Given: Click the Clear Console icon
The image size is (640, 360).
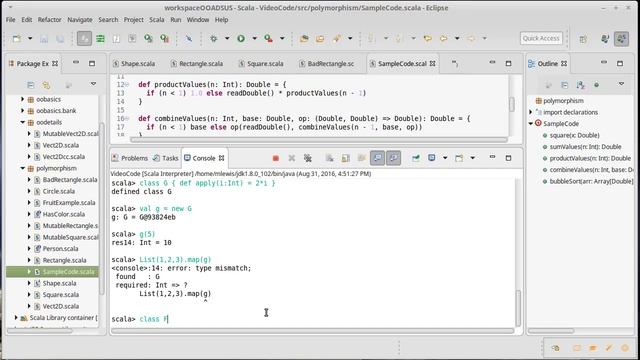Looking at the screenshot, I should [x=329, y=158].
